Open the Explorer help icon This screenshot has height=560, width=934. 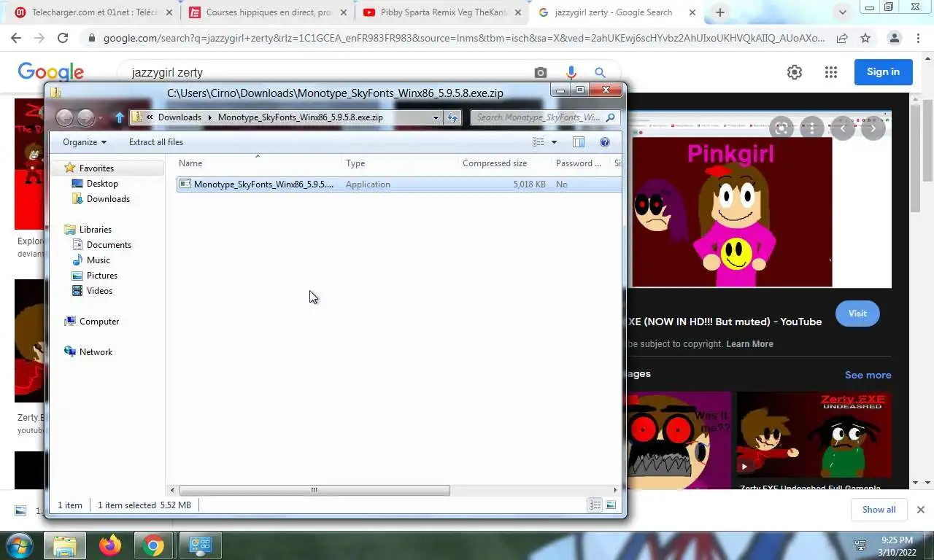coord(604,142)
